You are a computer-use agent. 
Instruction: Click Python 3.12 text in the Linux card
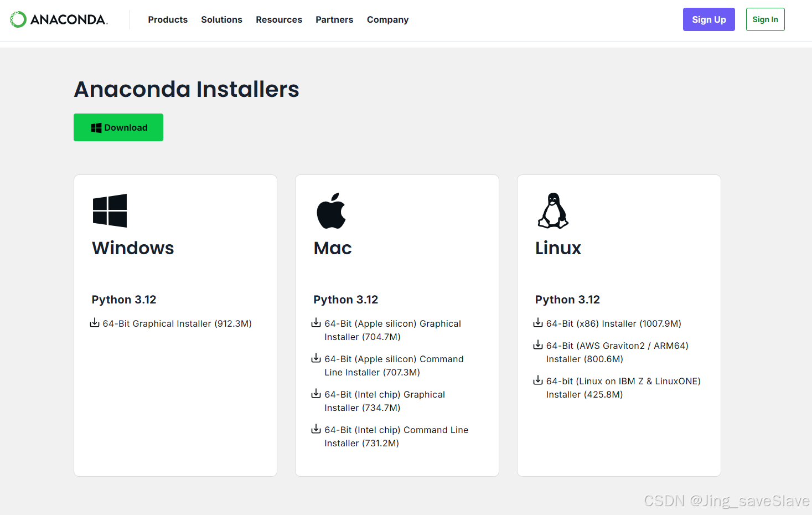click(567, 300)
